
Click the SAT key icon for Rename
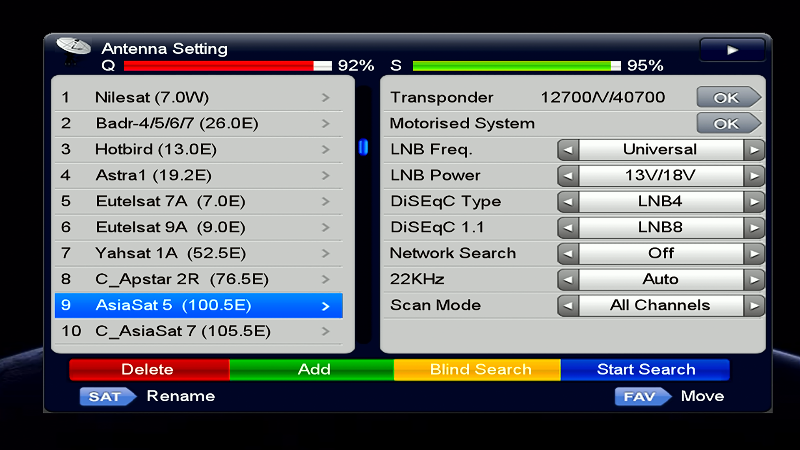coord(108,396)
